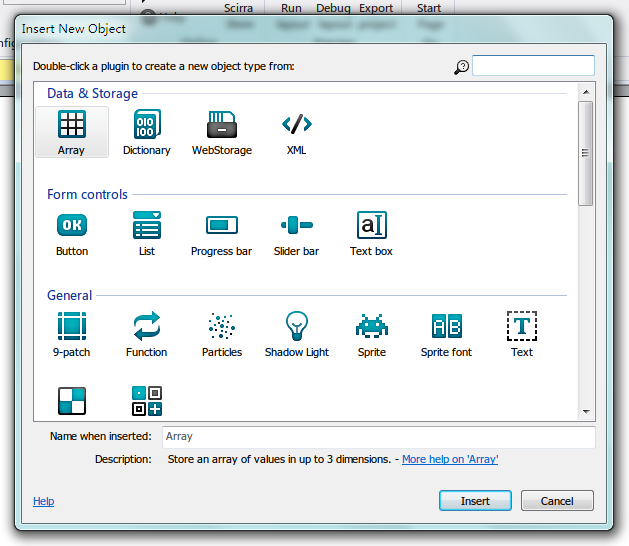Choose the Sprite font plugin
629x546 pixels.
pos(446,327)
